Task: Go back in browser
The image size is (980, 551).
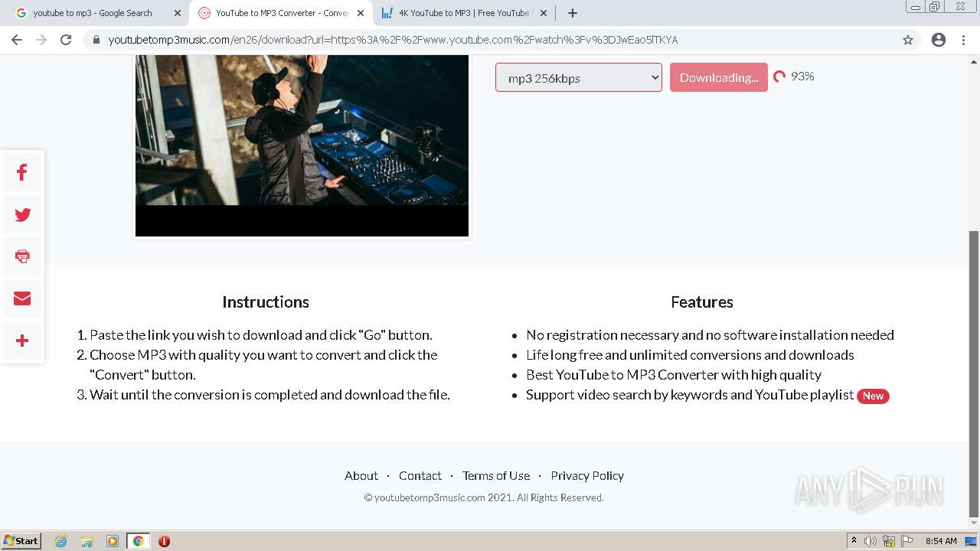Action: coord(17,40)
